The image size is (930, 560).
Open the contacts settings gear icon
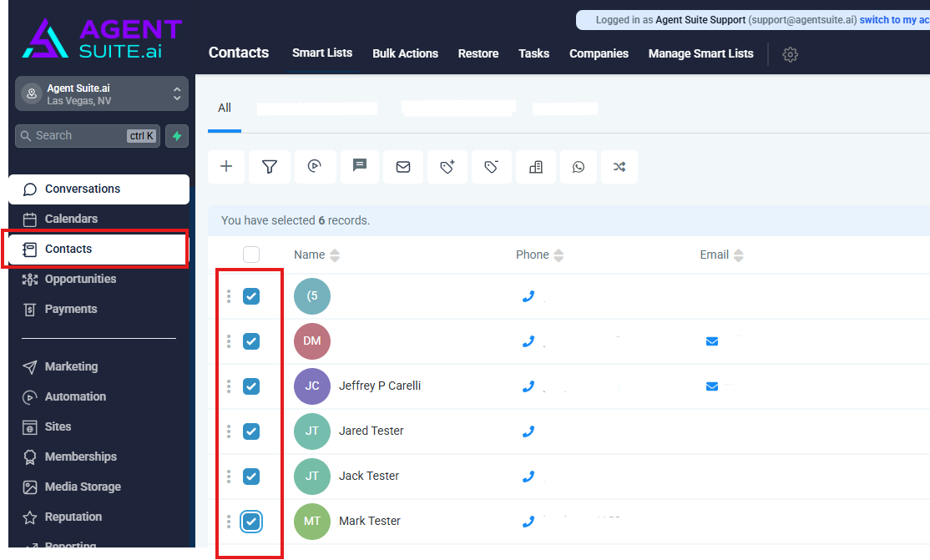tap(790, 54)
